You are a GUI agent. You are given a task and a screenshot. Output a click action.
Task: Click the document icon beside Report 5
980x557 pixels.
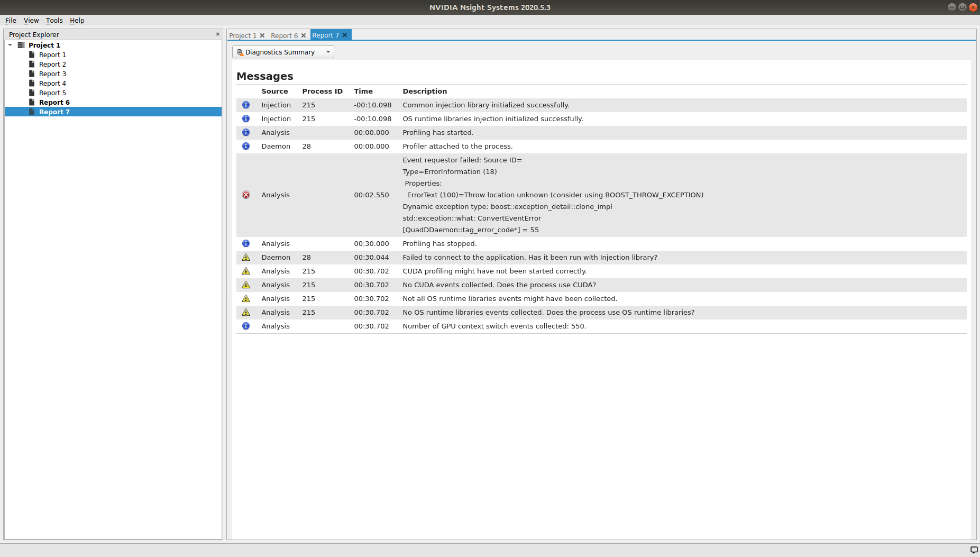[32, 93]
